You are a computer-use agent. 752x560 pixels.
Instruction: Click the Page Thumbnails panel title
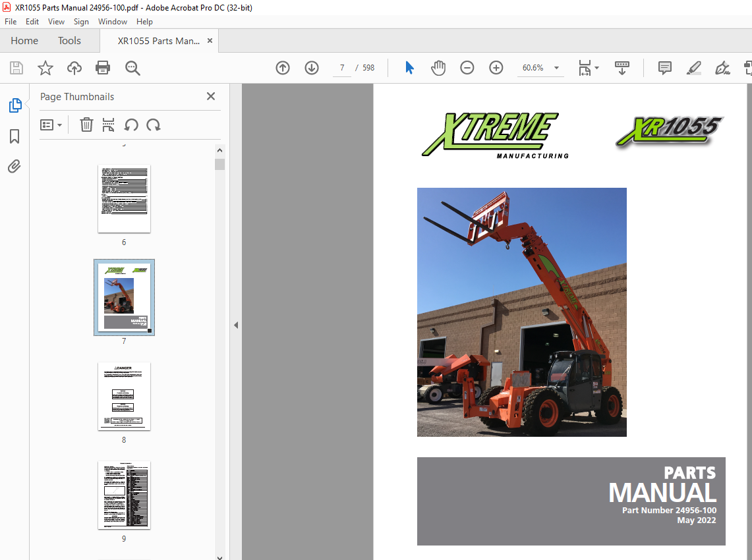pyautogui.click(x=77, y=96)
